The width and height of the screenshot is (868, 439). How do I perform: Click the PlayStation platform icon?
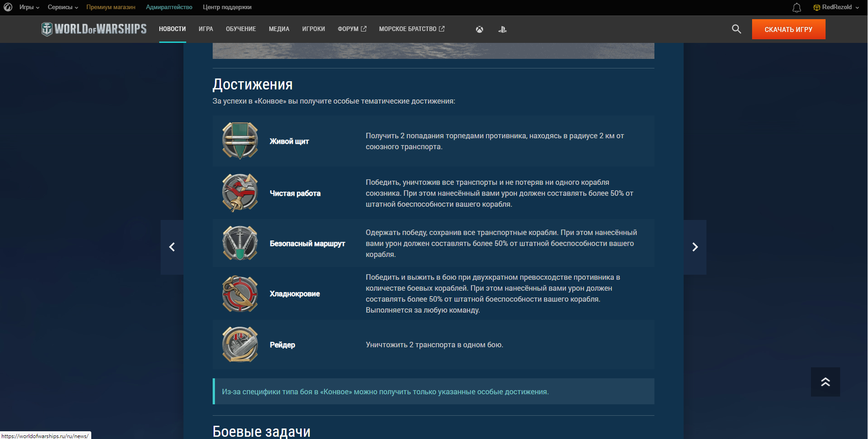click(502, 30)
